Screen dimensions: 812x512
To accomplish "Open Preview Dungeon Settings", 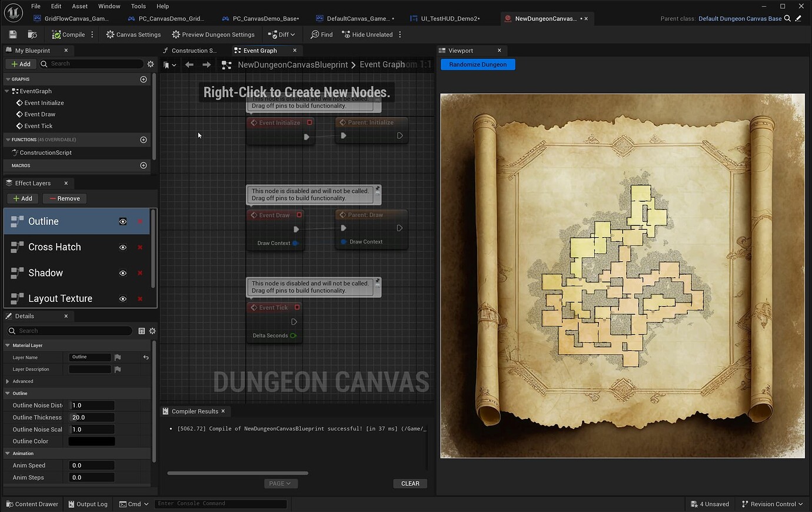I will click(x=214, y=34).
